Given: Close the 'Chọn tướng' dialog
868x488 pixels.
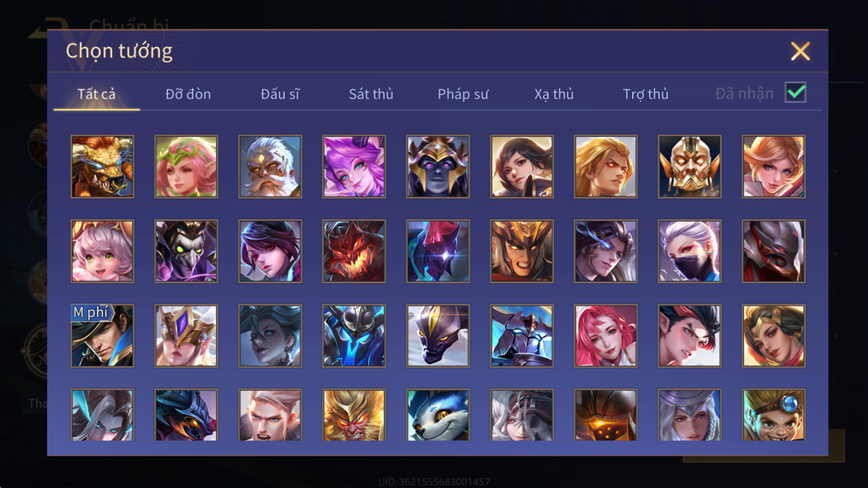Looking at the screenshot, I should tap(800, 51).
